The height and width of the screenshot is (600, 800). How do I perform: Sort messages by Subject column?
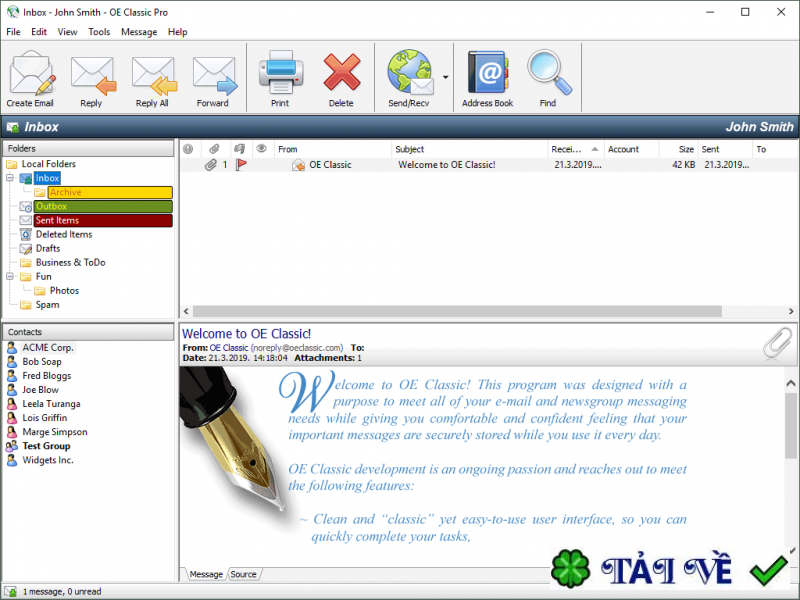pos(469,149)
